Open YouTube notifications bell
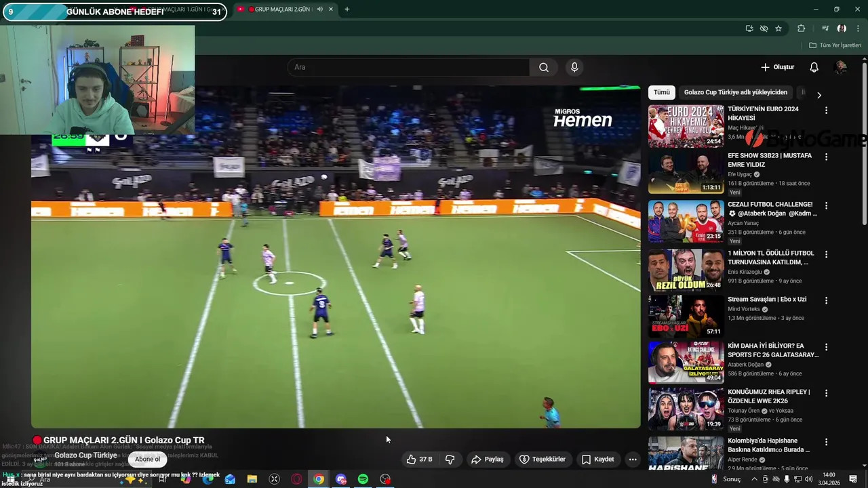 tap(814, 67)
